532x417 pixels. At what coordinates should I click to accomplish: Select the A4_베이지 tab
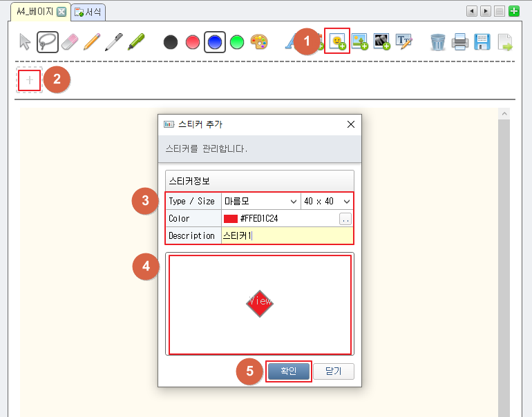(x=35, y=12)
